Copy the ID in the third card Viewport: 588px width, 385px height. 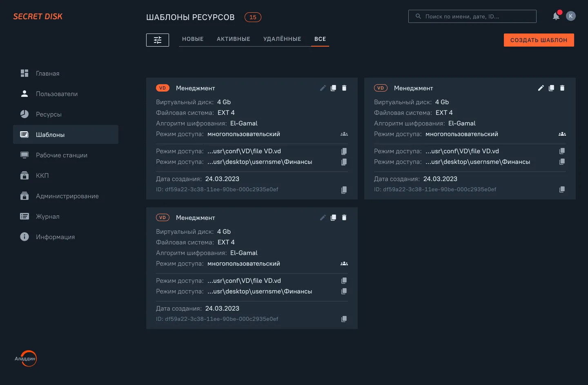click(x=344, y=319)
